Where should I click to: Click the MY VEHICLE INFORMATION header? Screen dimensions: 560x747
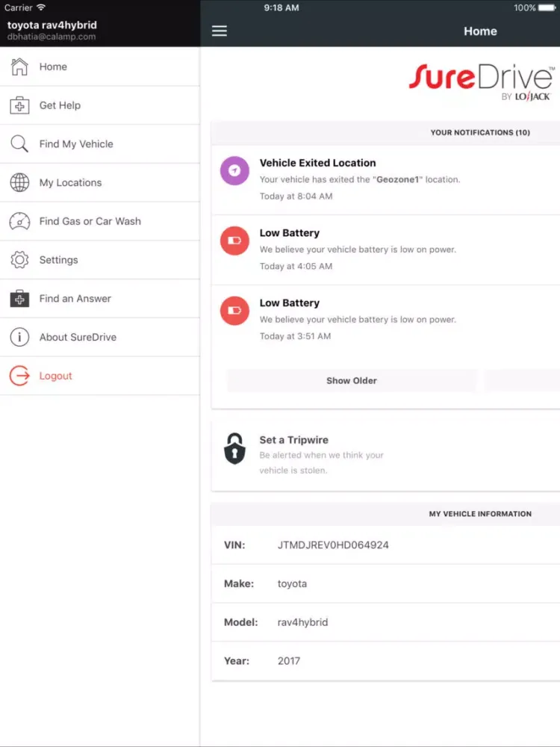(480, 514)
